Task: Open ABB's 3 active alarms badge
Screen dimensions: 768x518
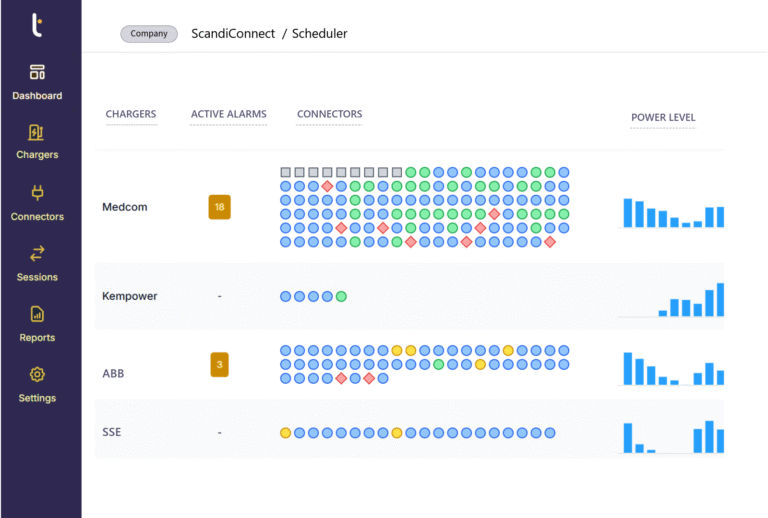Action: coord(219,365)
